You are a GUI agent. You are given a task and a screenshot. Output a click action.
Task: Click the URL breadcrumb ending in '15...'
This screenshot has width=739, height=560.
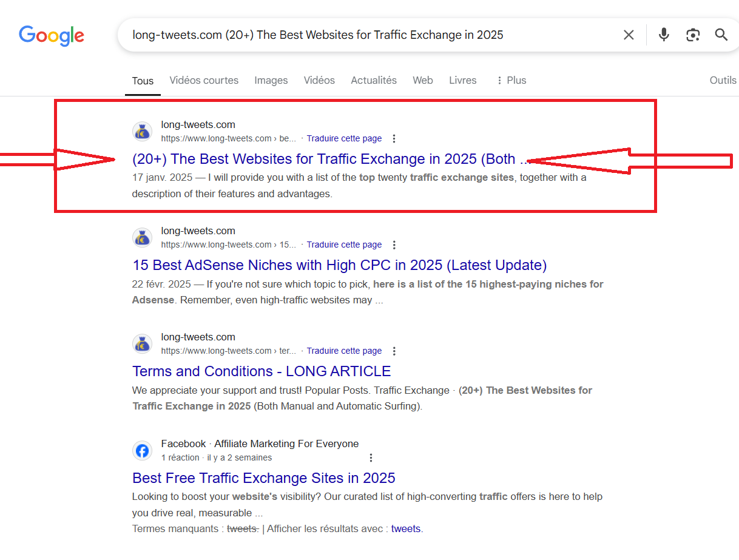tap(229, 245)
